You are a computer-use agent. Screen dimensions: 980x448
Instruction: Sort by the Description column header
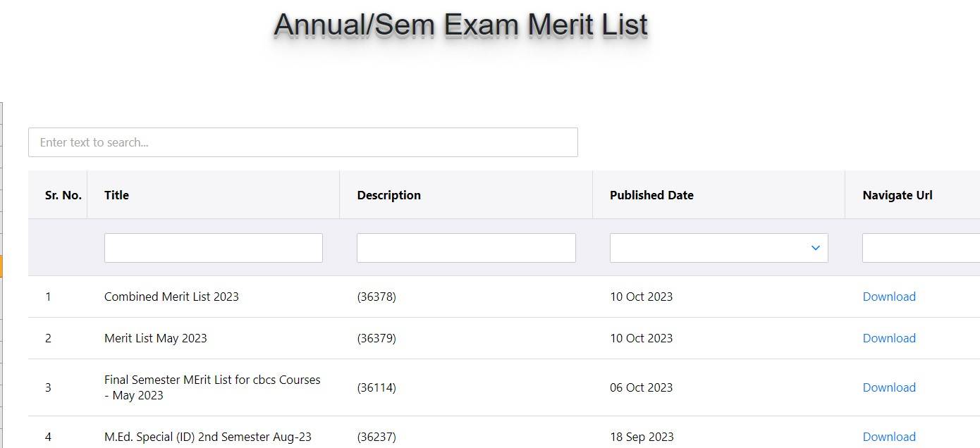point(388,195)
